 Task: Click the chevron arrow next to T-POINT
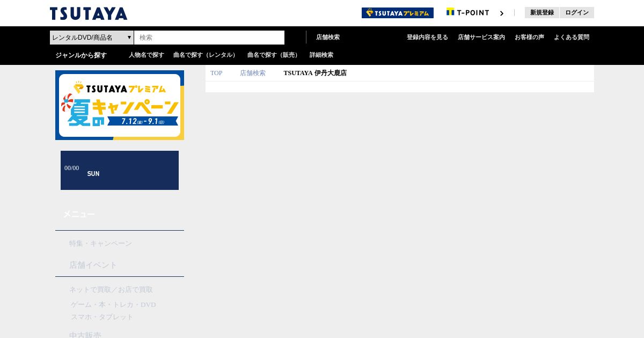[x=502, y=13]
